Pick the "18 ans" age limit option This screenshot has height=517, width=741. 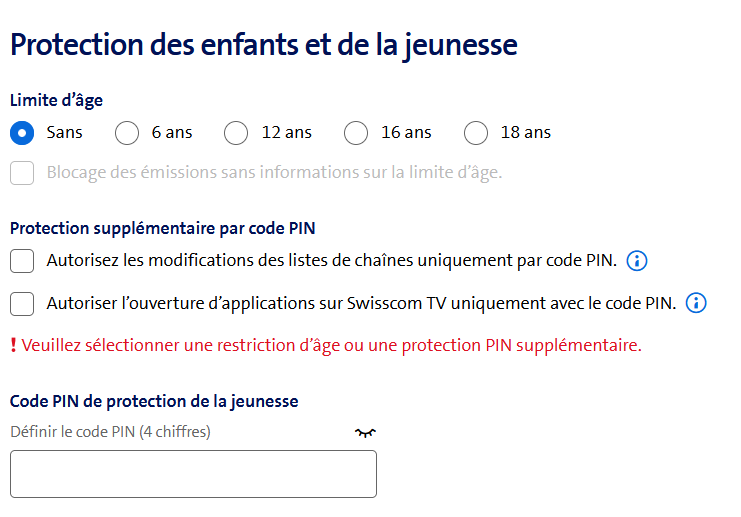pyautogui.click(x=476, y=132)
